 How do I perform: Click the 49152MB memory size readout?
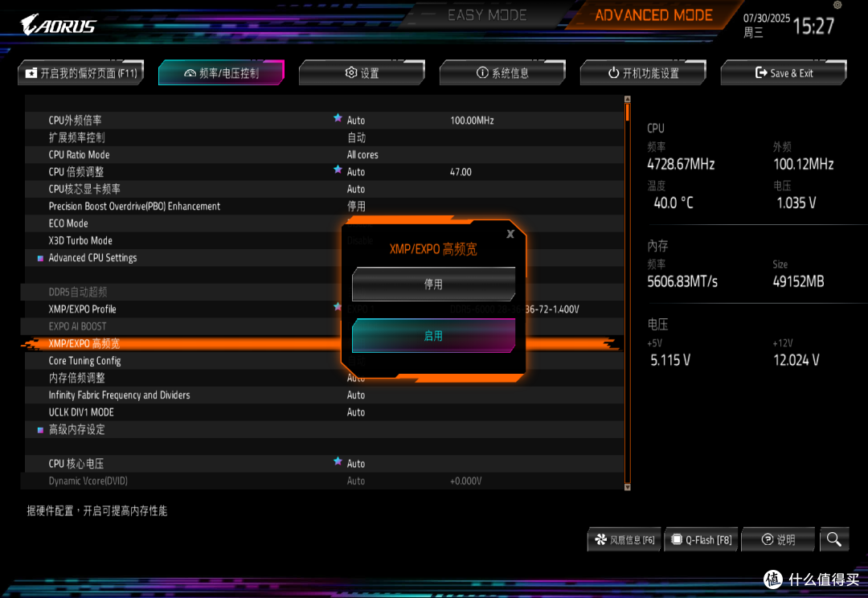(x=798, y=281)
